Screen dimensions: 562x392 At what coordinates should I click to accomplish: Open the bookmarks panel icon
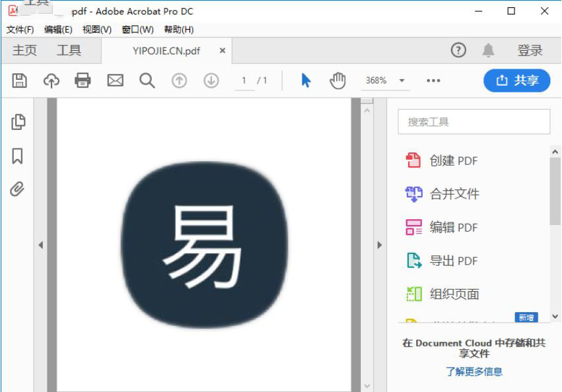[18, 156]
